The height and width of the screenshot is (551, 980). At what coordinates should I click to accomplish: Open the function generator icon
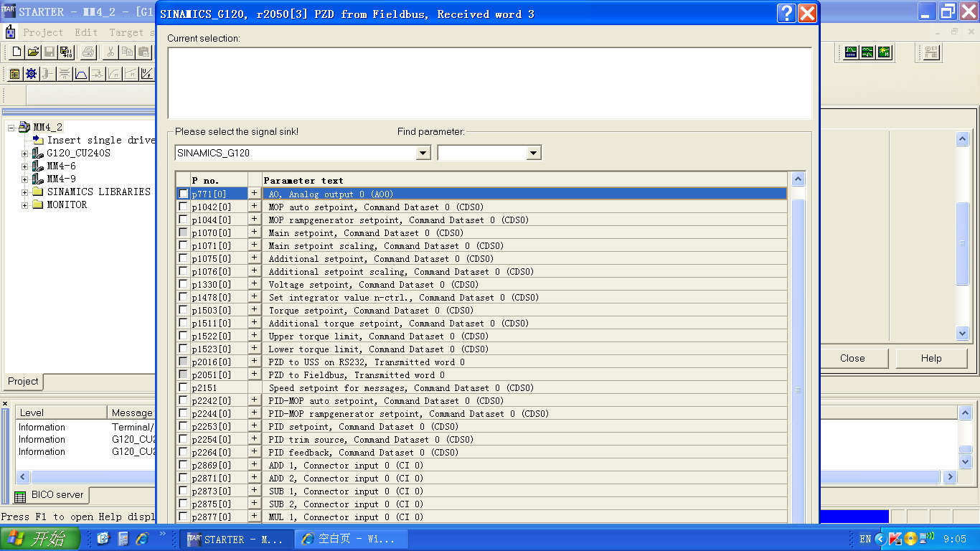pyautogui.click(x=867, y=52)
